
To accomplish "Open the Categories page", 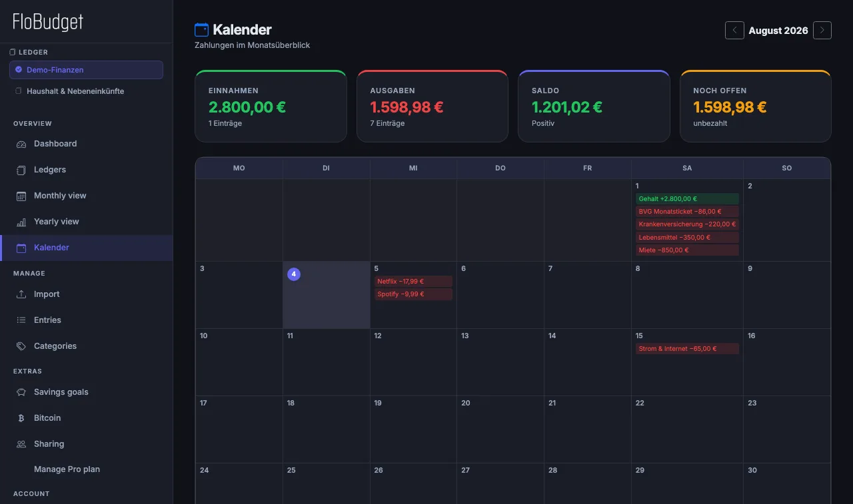I will 87,346.
